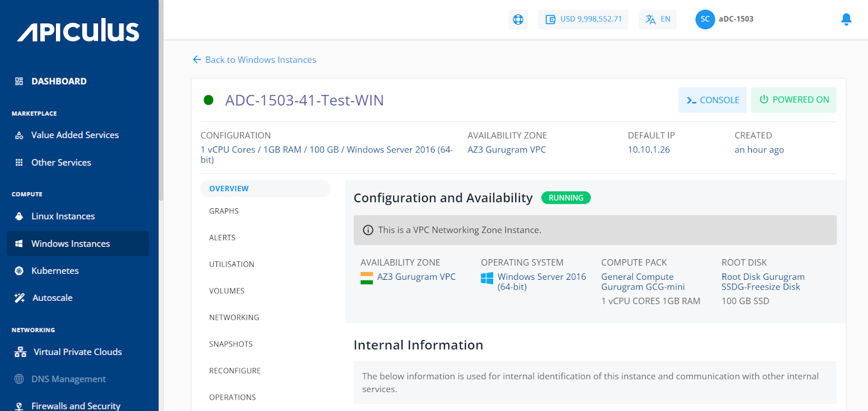
Task: Click the RUNNING status badge
Action: [566, 198]
